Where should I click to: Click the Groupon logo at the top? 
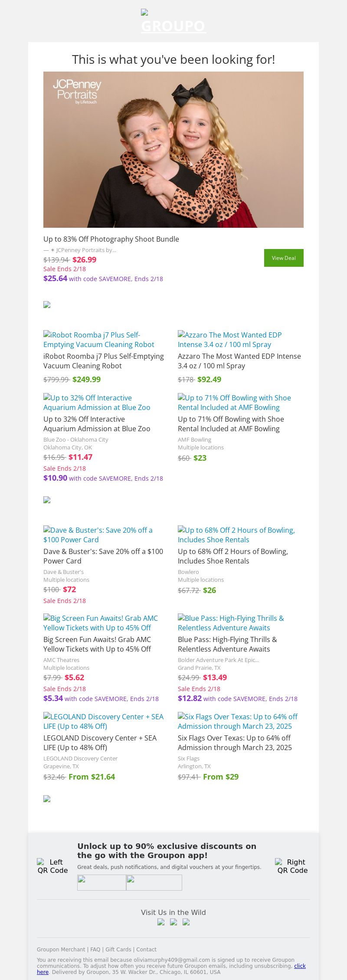coord(173,22)
